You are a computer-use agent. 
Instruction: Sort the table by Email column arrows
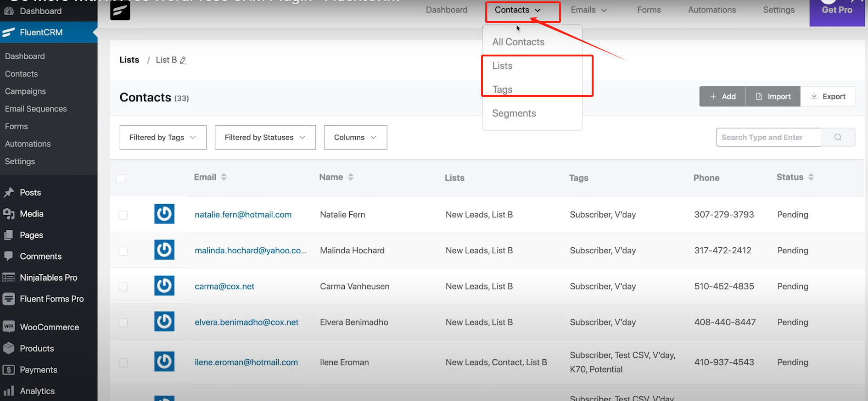click(224, 177)
